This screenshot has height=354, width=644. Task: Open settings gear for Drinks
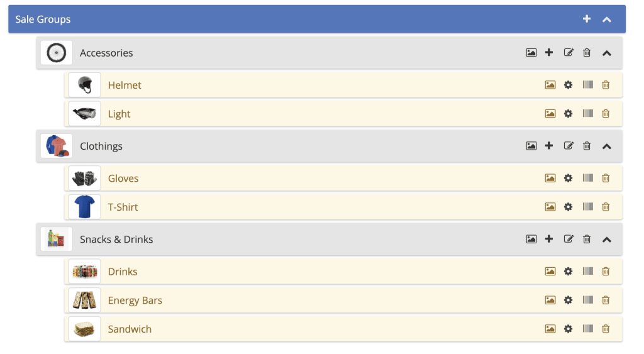(x=569, y=272)
